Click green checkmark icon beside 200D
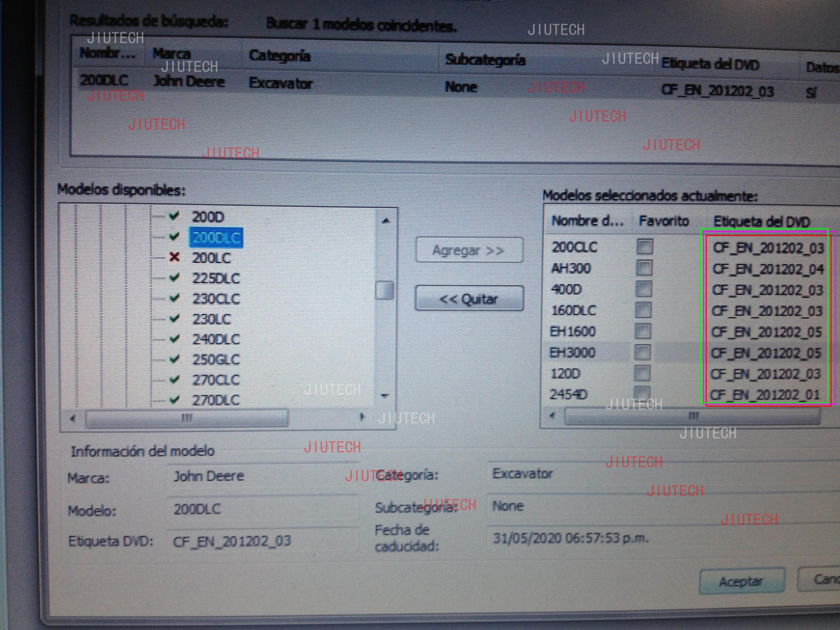The height and width of the screenshot is (630, 840). tap(174, 216)
